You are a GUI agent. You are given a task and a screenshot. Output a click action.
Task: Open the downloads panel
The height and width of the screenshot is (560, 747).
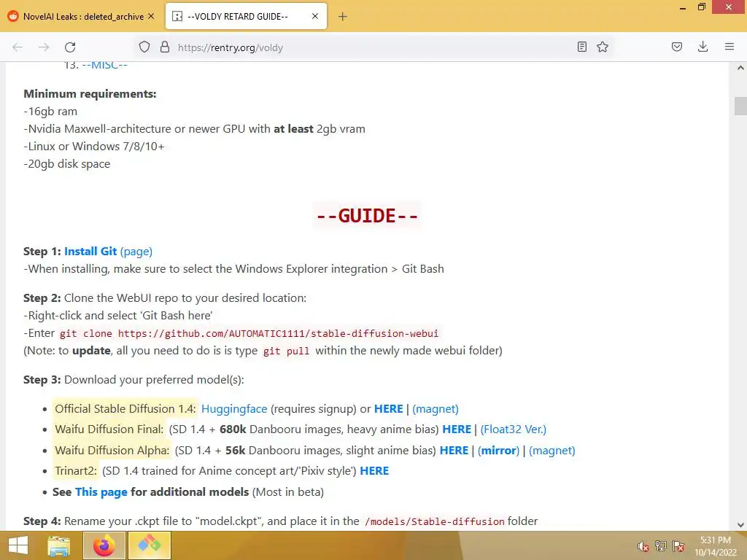703,47
